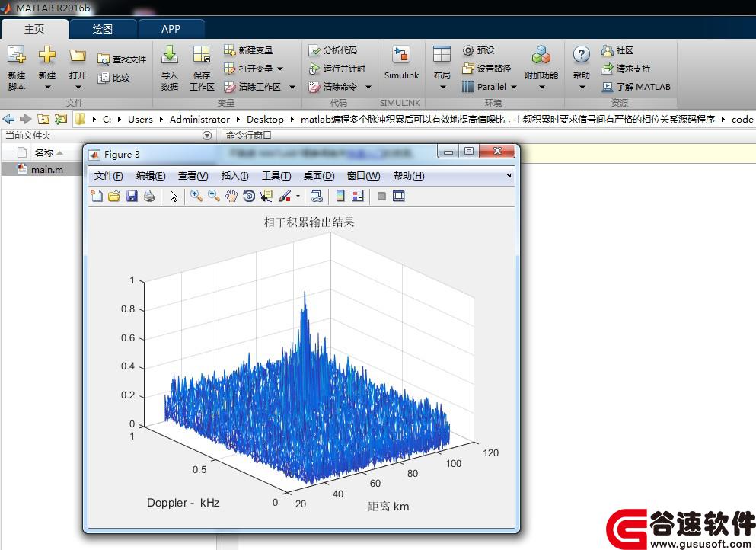Switch to the 绘图 tab
756x550 pixels.
tap(103, 29)
